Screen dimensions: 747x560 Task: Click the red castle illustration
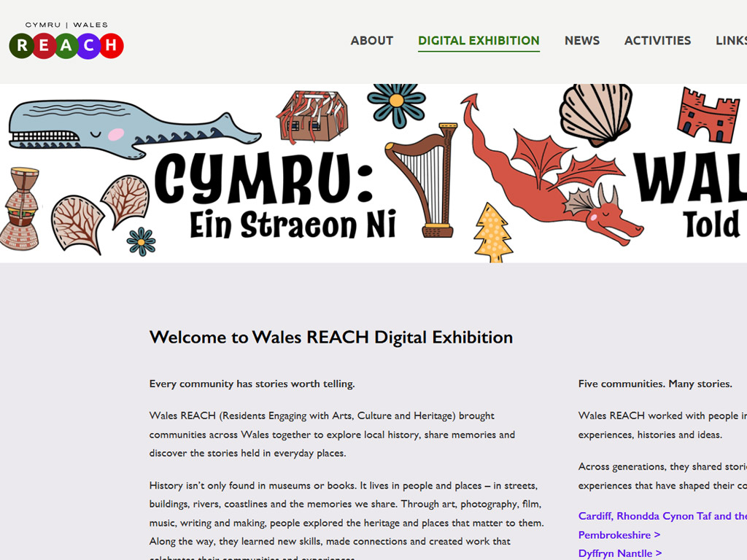(x=708, y=114)
